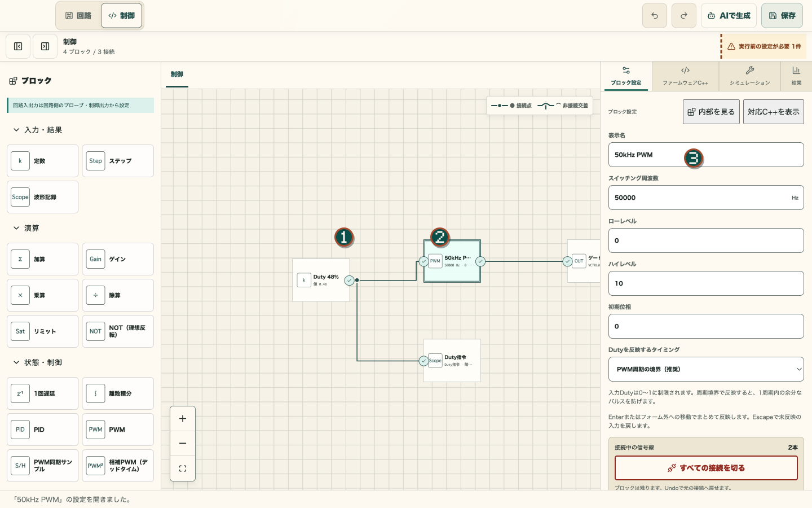The height and width of the screenshot is (508, 812).
Task: Pick the 加算 sum block
Action: [x=43, y=259]
